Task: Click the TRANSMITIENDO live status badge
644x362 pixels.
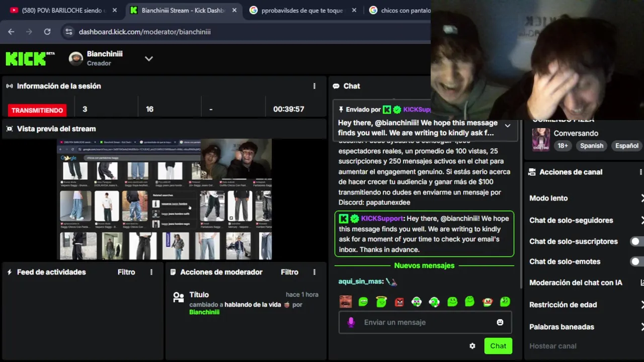Action: (x=37, y=110)
